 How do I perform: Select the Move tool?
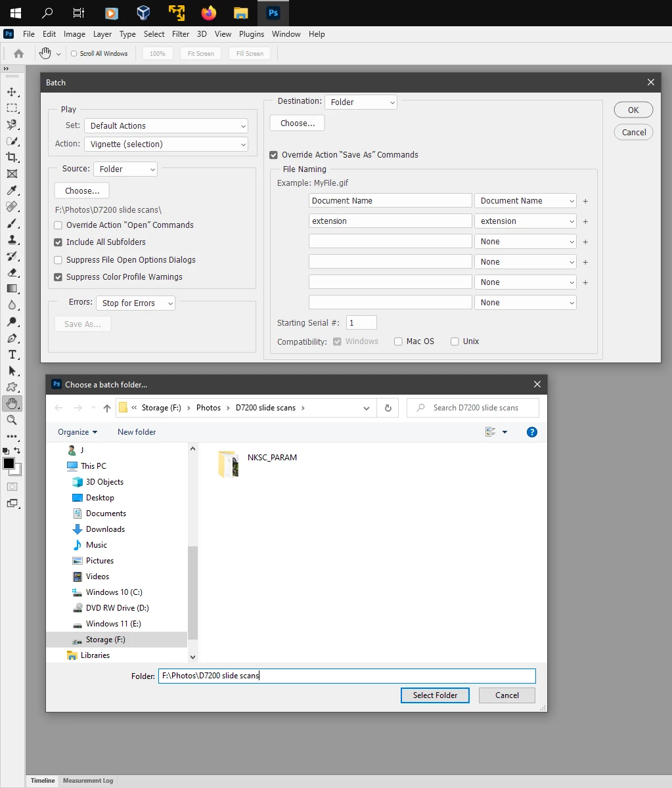coord(12,92)
